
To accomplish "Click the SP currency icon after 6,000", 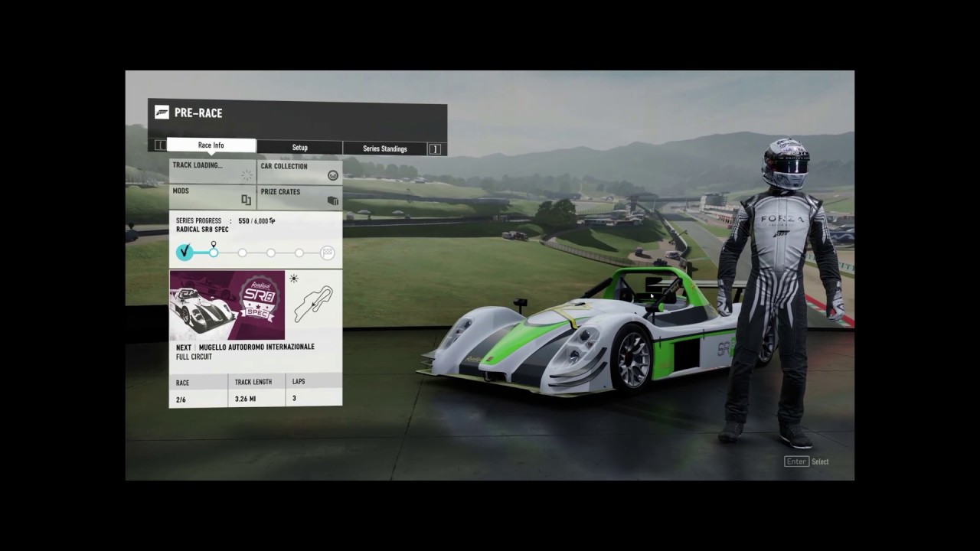I will point(272,221).
